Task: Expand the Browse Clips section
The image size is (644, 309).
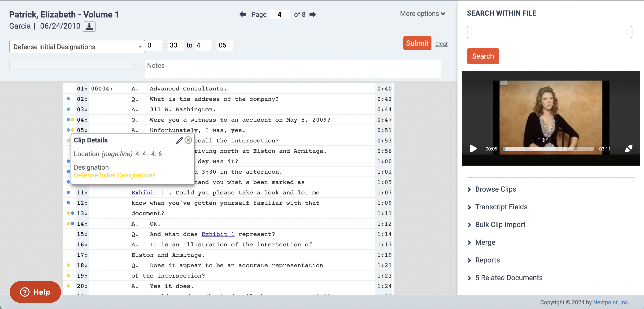Action: pyautogui.click(x=496, y=189)
